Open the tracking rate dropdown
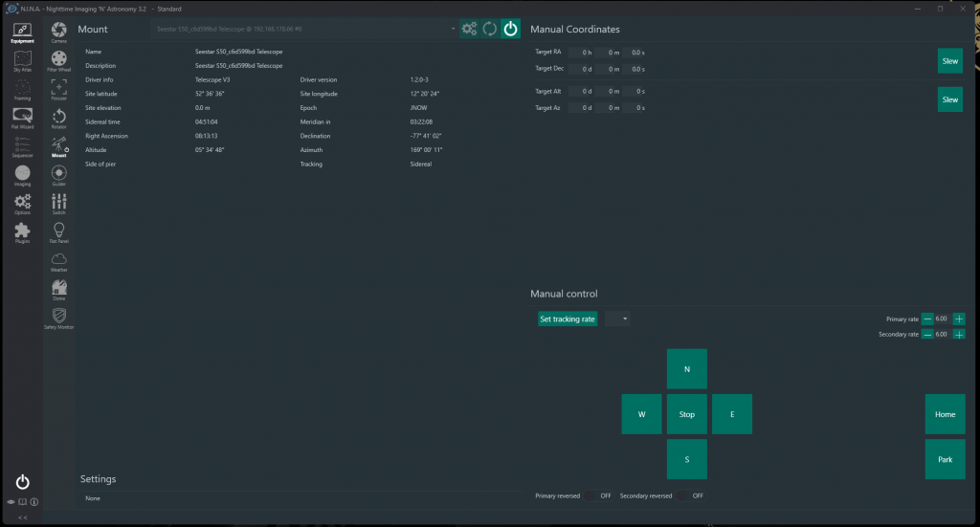 click(618, 318)
